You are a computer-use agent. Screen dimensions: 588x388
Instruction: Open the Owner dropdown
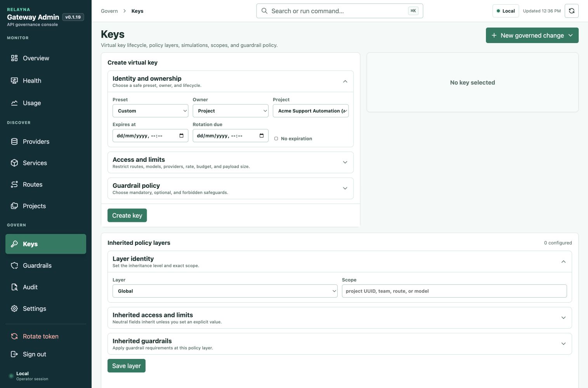231,111
